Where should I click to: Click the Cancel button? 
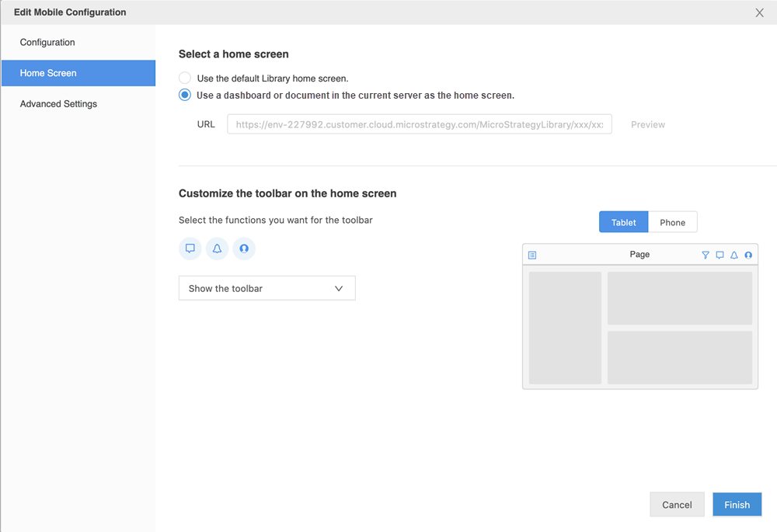click(x=677, y=505)
